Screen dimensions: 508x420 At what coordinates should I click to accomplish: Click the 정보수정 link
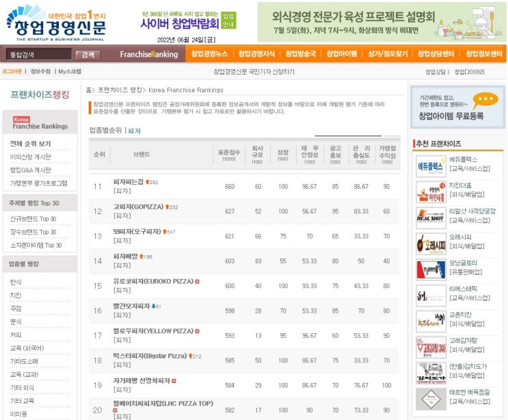point(40,71)
